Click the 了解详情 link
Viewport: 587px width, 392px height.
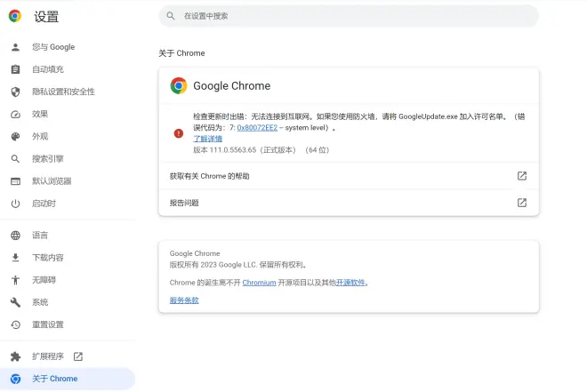coord(208,139)
